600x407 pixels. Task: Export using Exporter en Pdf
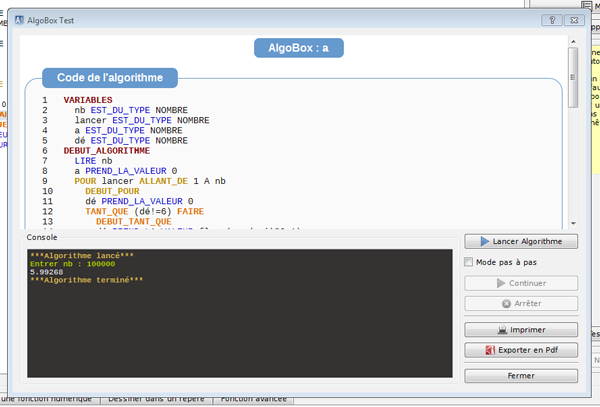(521, 350)
